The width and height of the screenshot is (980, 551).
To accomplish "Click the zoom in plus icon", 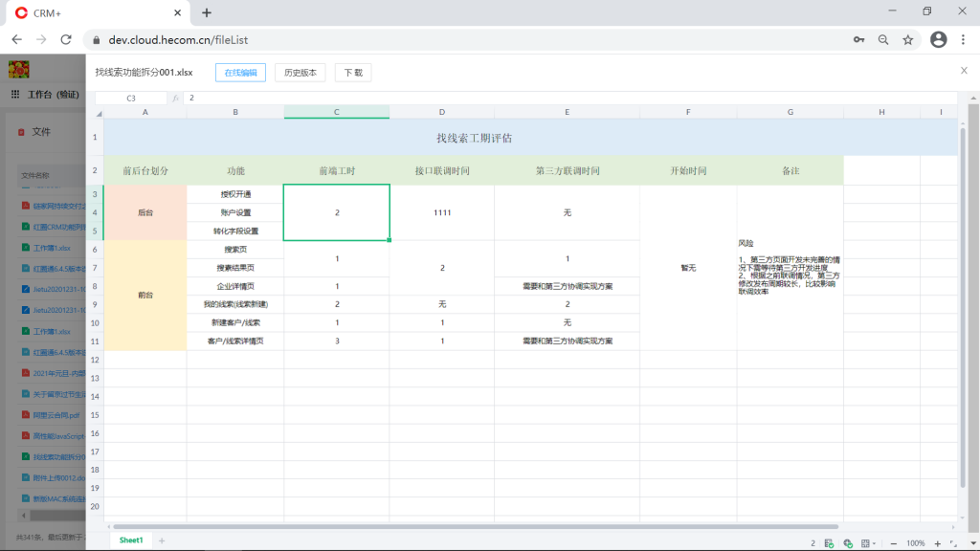I will tap(937, 543).
